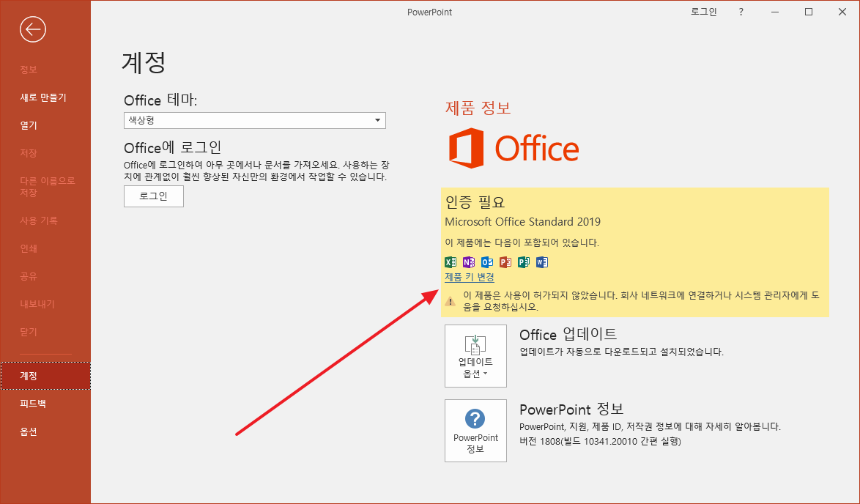
Task: Select 다른 이름으로 저장 in sidebar
Action: [x=48, y=187]
